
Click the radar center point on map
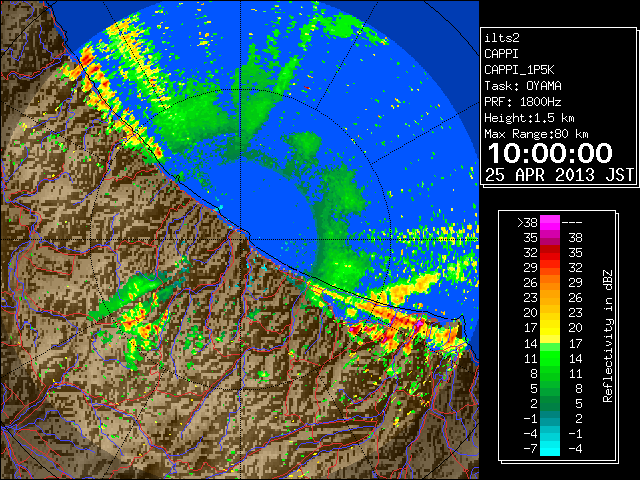point(240,240)
